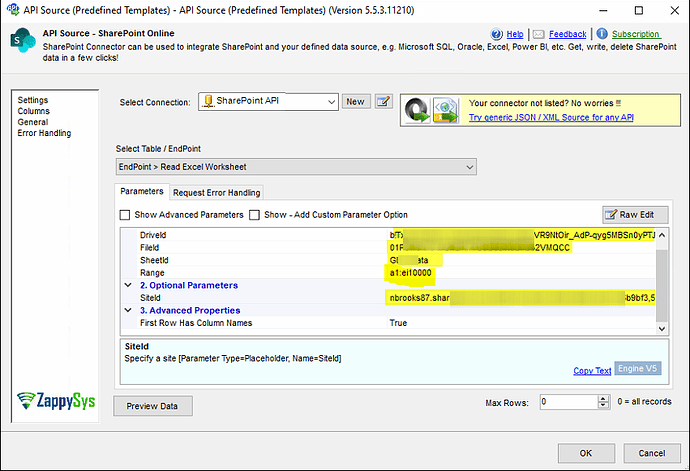Open the Subscription link
The height and width of the screenshot is (471, 690).
click(635, 34)
